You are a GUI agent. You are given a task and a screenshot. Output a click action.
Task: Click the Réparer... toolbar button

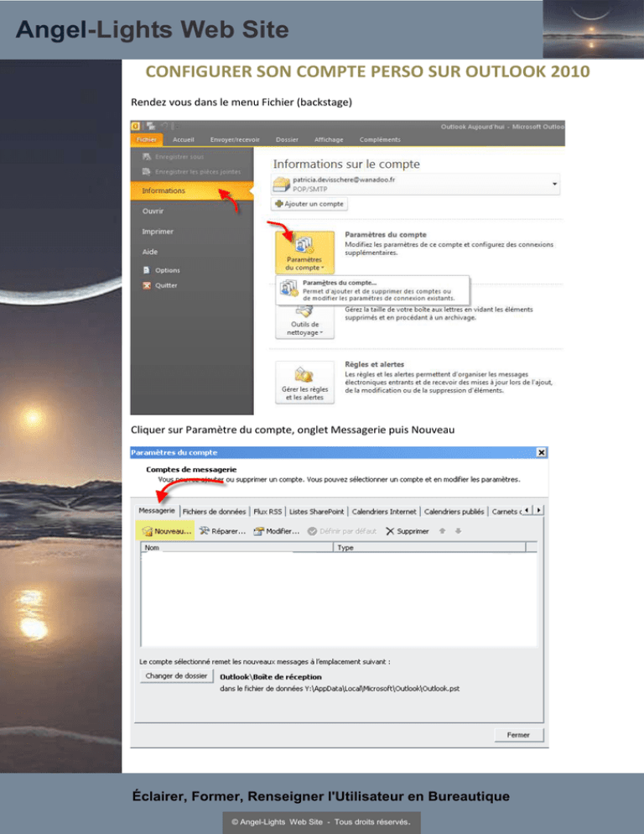223,531
